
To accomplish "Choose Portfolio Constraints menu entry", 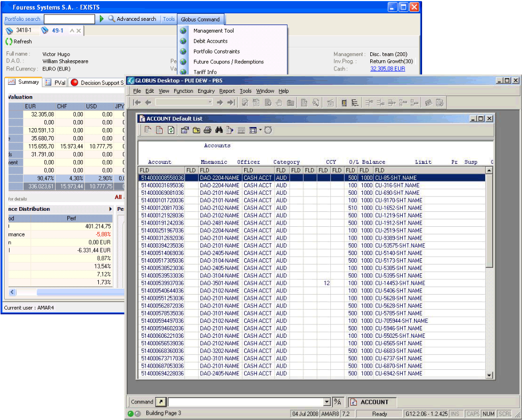I will [x=216, y=51].
